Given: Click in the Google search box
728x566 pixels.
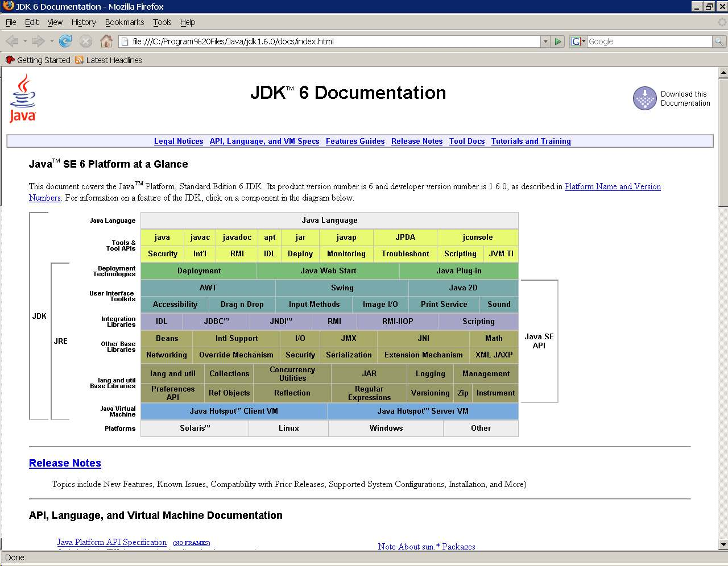Looking at the screenshot, I should 649,41.
